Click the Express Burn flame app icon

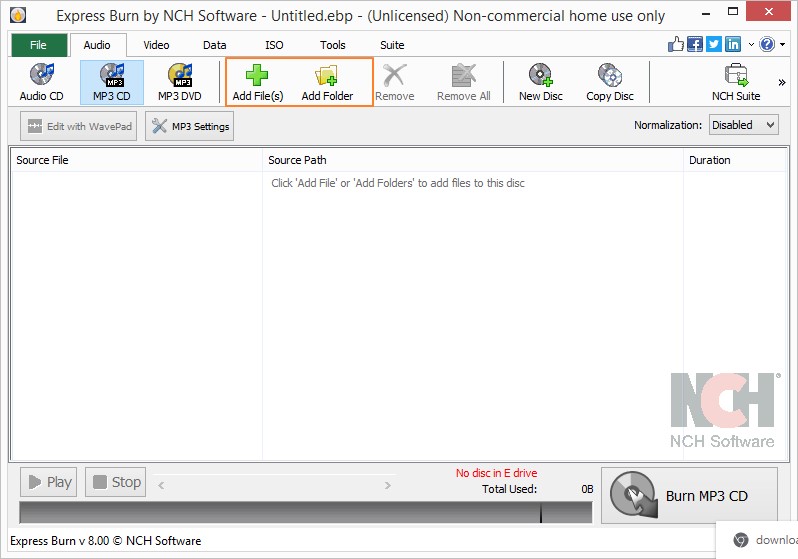(18, 15)
